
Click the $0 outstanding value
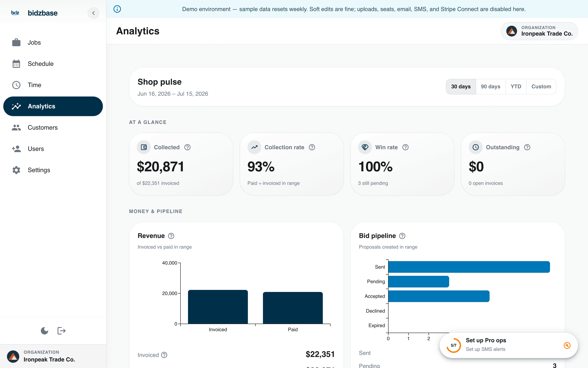point(476,167)
